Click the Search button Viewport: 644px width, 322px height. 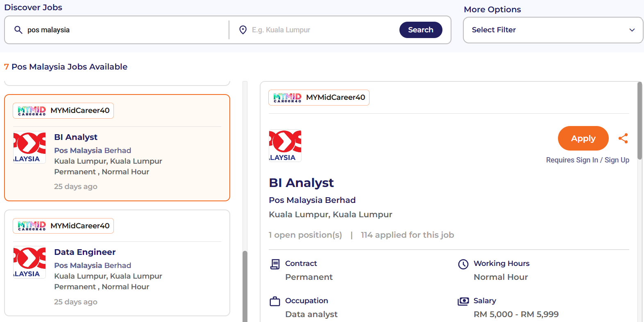[421, 30]
